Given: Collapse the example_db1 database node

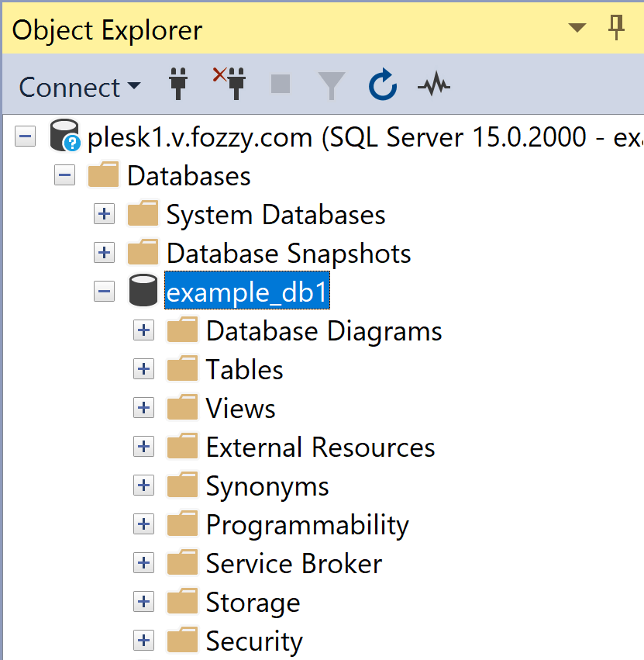Looking at the screenshot, I should pos(105,292).
